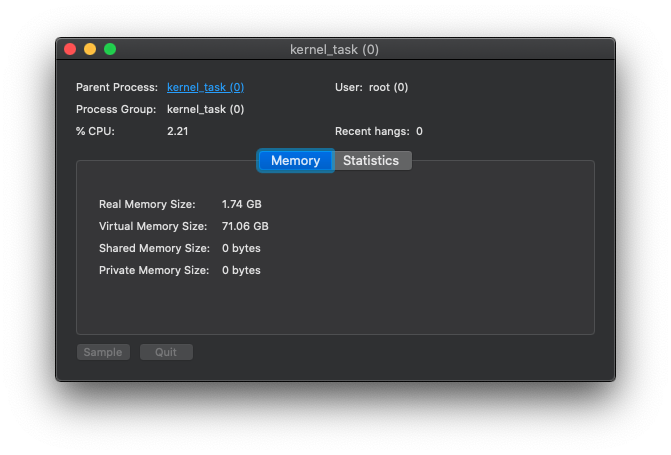Minimize the kernel_task window

point(90,49)
